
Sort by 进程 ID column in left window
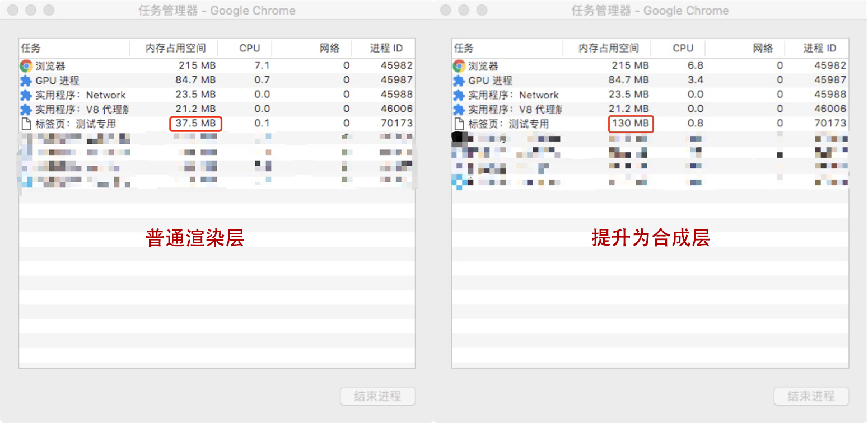(x=384, y=48)
